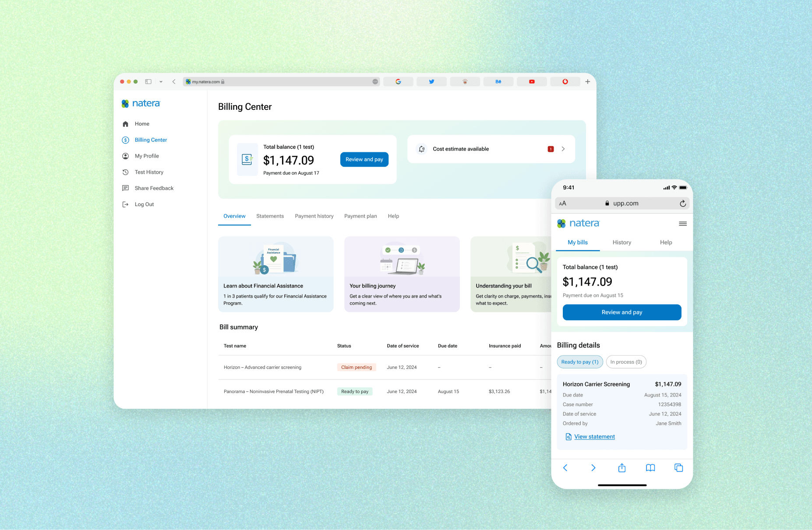Screen dimensions: 812x530
Task: Open the Payment plan tab
Action: 360,216
